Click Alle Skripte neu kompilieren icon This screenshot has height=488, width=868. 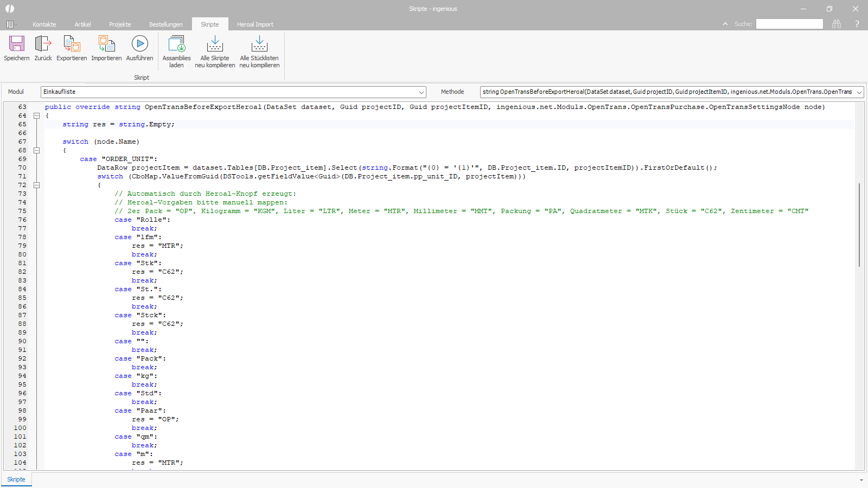(x=215, y=44)
